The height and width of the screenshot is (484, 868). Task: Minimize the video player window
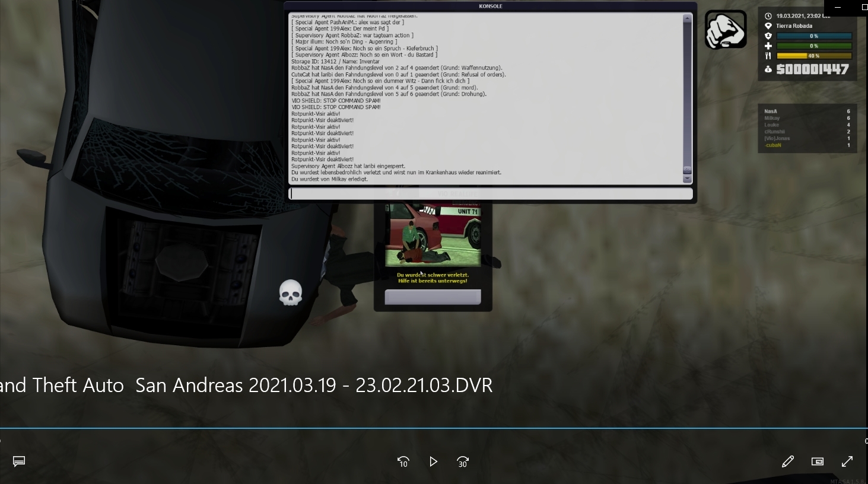[838, 7]
